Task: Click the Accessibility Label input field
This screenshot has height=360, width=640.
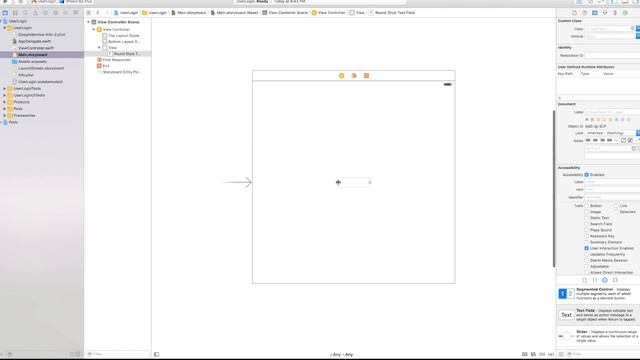Action: click(612, 182)
